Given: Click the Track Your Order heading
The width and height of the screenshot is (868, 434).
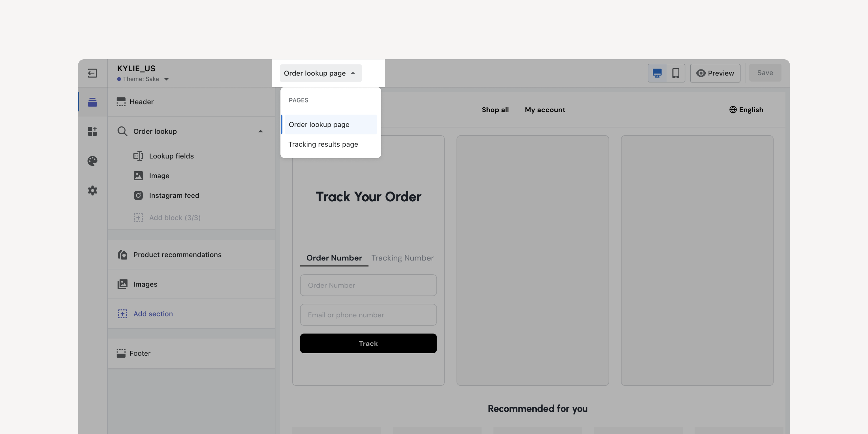Looking at the screenshot, I should tap(368, 196).
